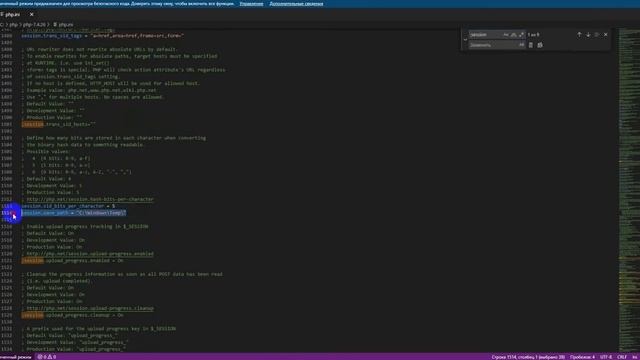Close the php.ini tab
Viewport: 640px width, 360px height.
31,14
